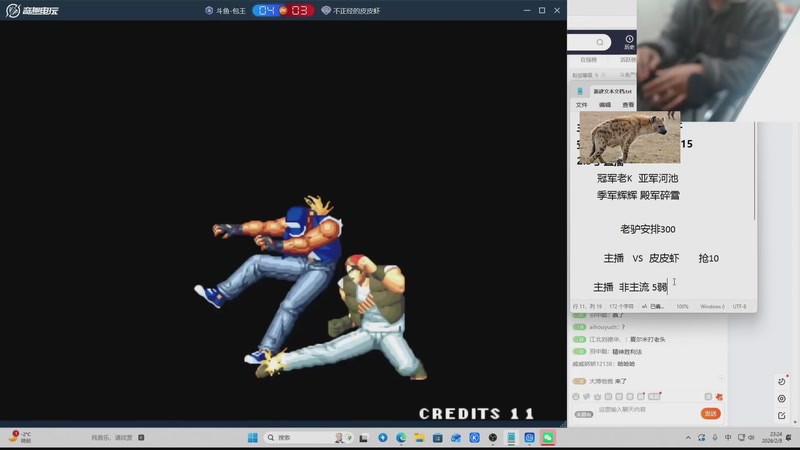Open the 查看 menu in Notepad

[628, 105]
